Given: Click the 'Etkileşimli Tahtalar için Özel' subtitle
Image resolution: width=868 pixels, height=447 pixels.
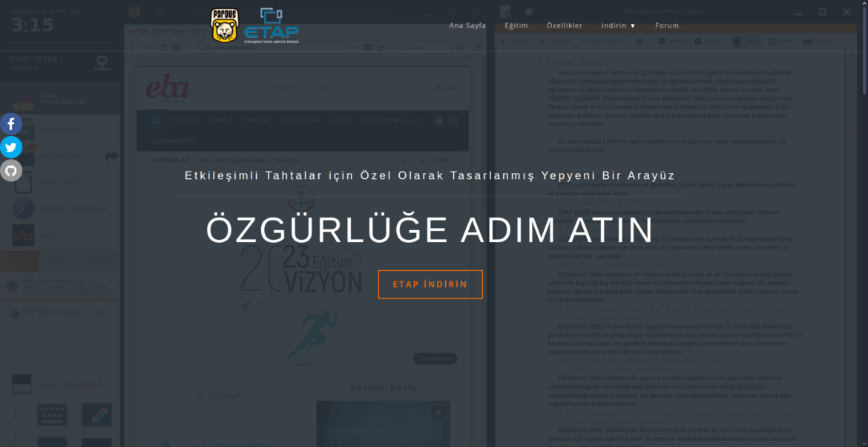Looking at the screenshot, I should (x=430, y=175).
